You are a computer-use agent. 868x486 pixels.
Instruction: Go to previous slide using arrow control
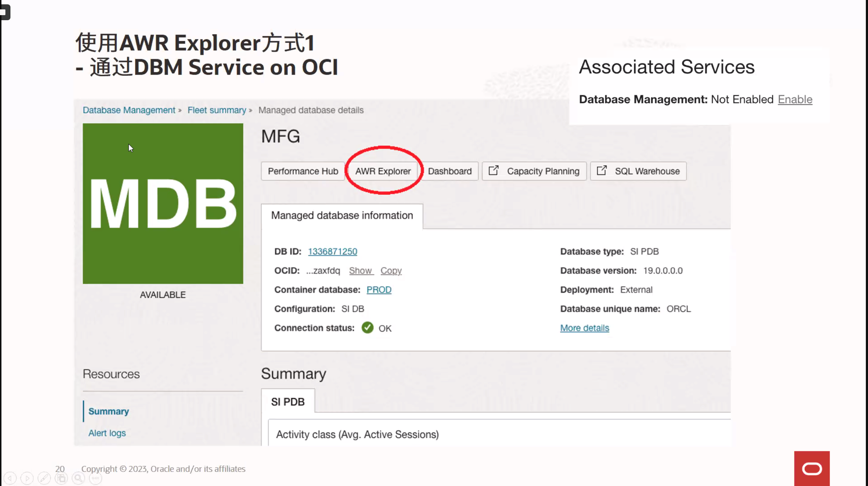10,478
